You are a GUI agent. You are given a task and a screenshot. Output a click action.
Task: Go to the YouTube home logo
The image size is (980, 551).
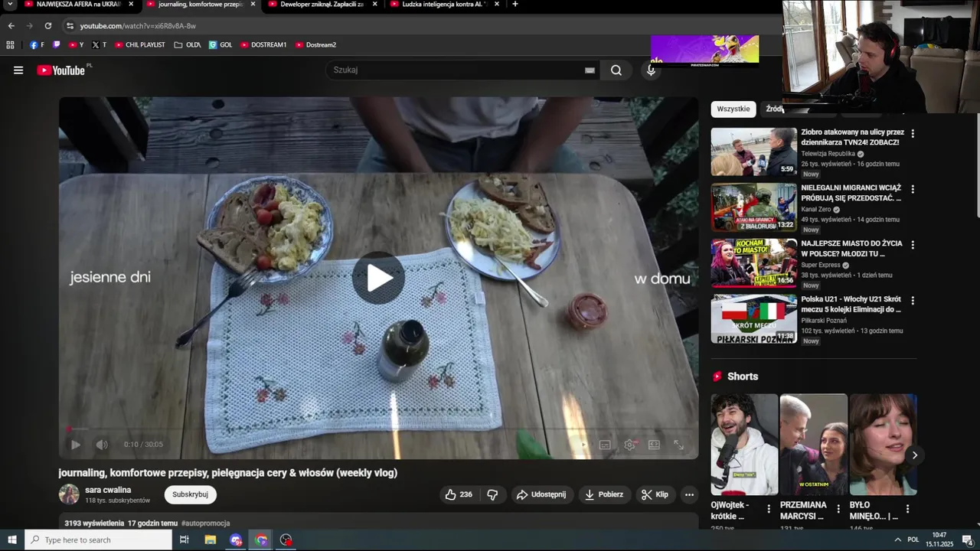click(x=61, y=70)
